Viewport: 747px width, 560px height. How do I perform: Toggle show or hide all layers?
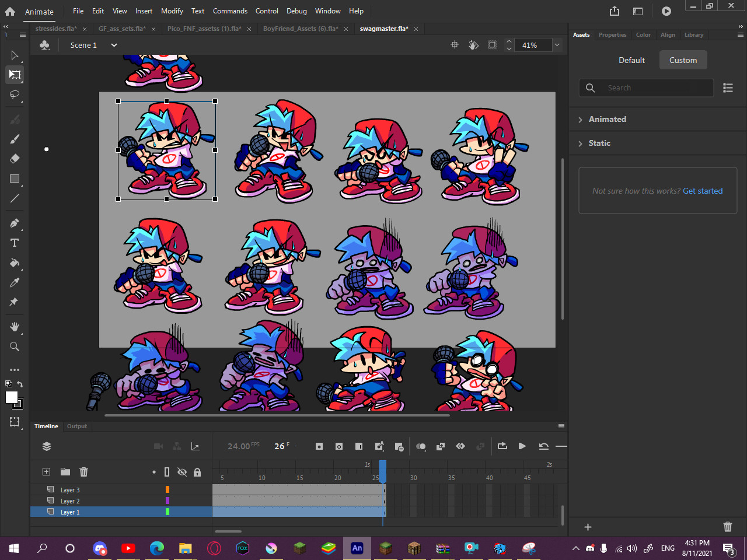(x=182, y=472)
